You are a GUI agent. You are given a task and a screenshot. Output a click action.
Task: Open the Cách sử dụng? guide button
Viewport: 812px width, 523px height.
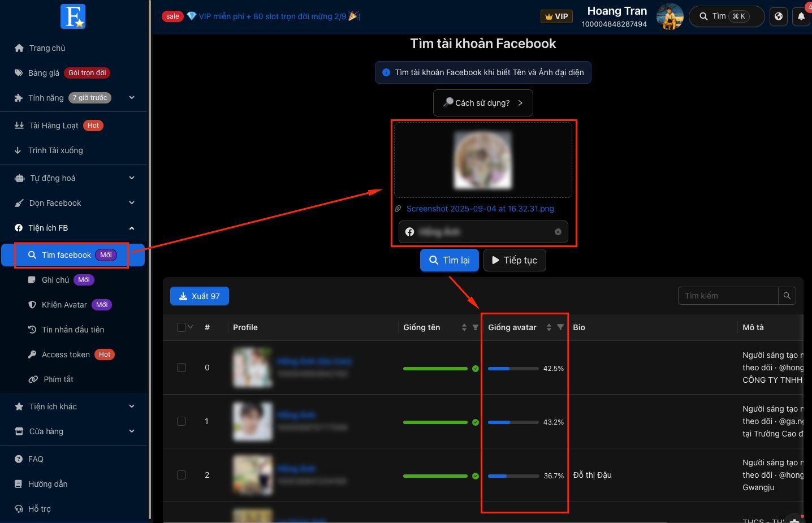483,103
